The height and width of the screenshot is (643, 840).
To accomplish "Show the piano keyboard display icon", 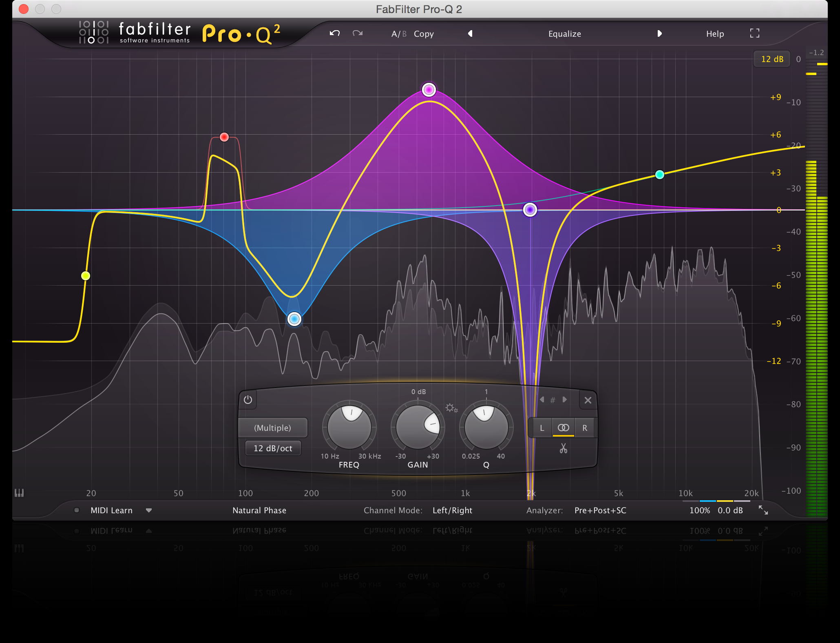I will coord(19,493).
